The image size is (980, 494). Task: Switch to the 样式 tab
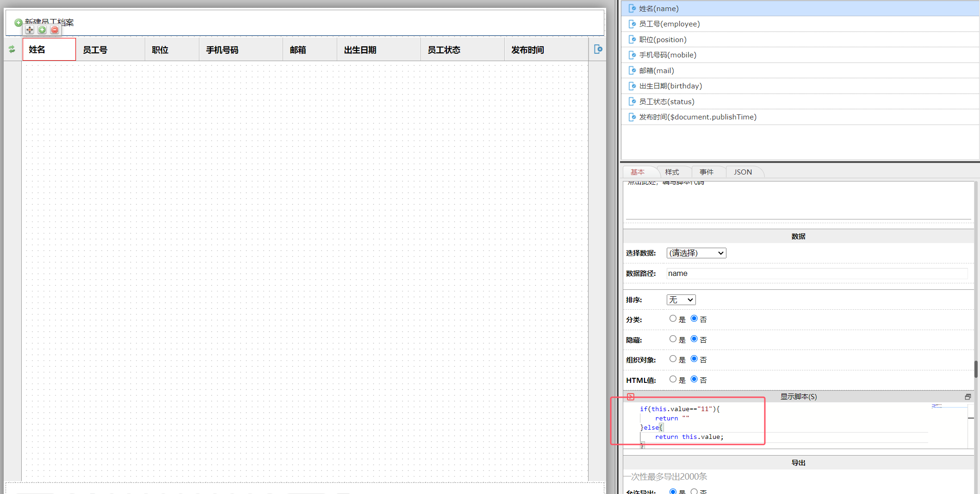(x=672, y=172)
